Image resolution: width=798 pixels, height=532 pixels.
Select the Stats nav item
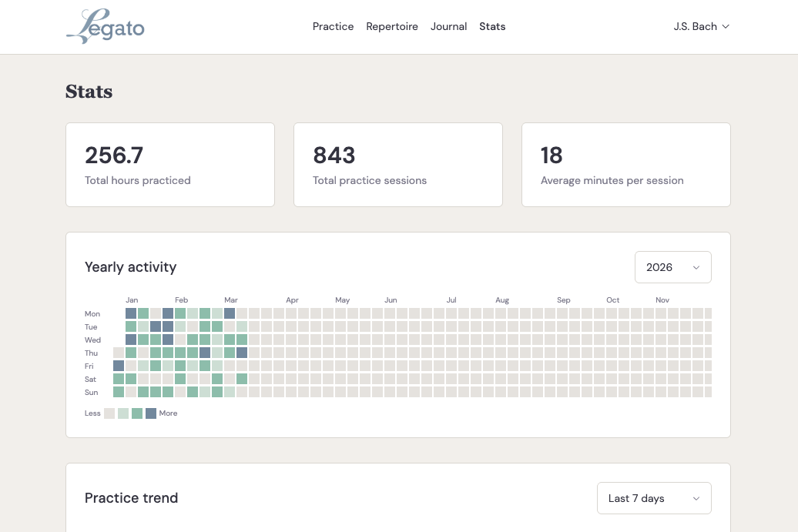pos(492,26)
